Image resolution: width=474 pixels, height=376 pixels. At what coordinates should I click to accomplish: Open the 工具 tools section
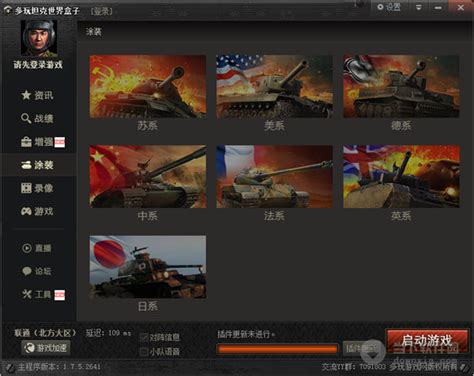tap(37, 294)
